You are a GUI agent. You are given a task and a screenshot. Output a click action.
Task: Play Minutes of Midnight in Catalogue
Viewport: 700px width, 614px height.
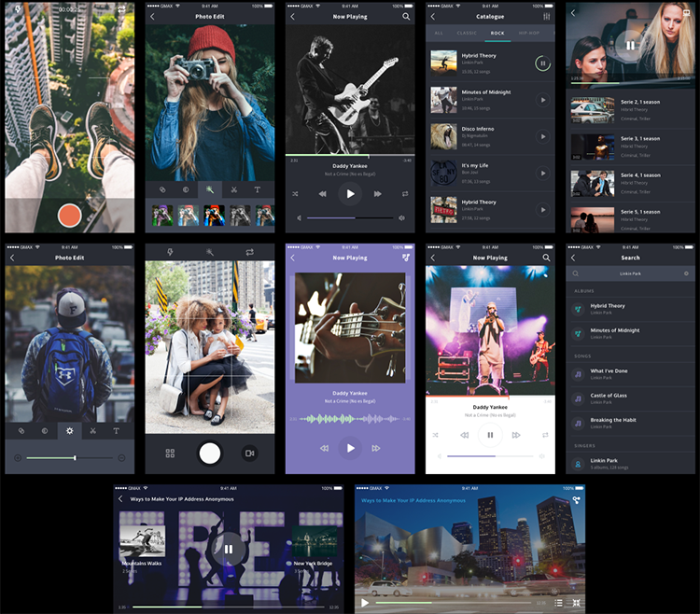point(541,100)
